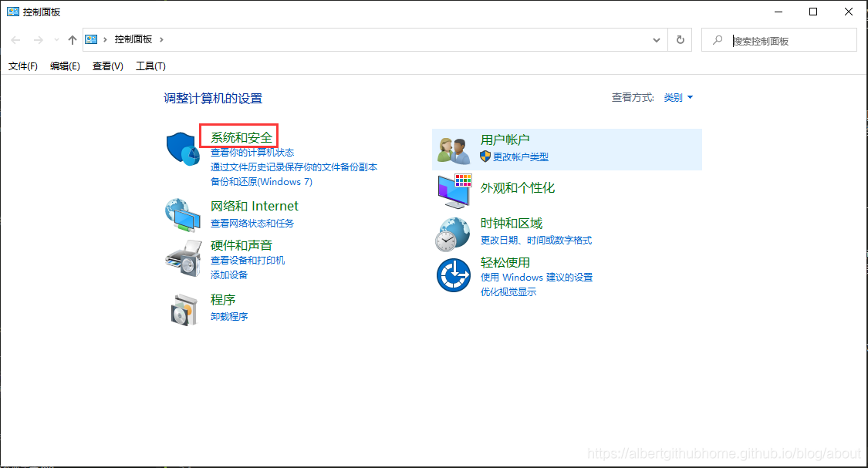Image resolution: width=868 pixels, height=468 pixels.
Task: Expand the address bar history dropdown
Action: pyautogui.click(x=657, y=40)
